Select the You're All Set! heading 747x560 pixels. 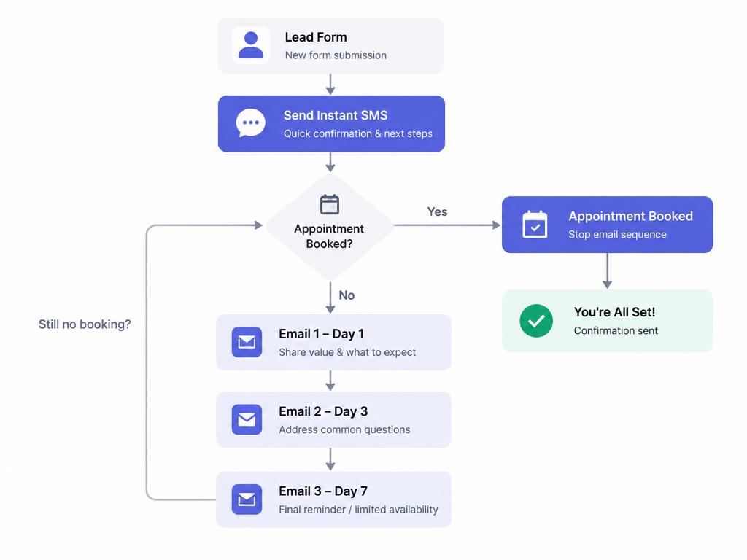point(614,312)
